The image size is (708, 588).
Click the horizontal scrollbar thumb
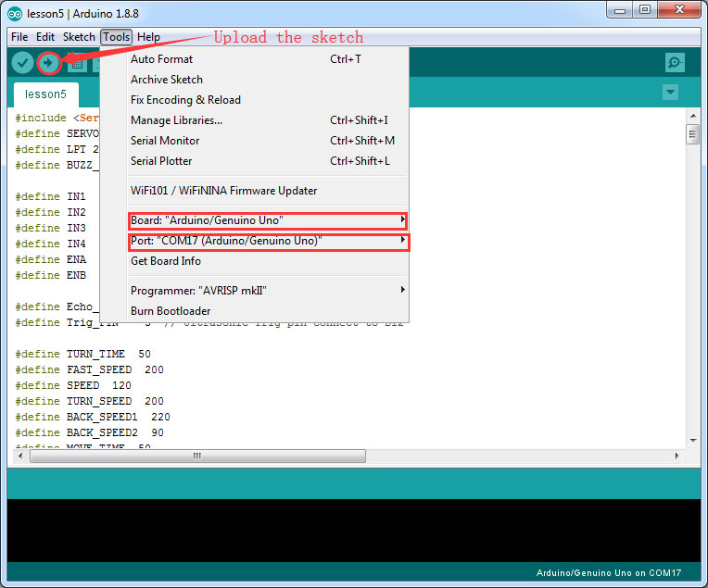pos(197,456)
